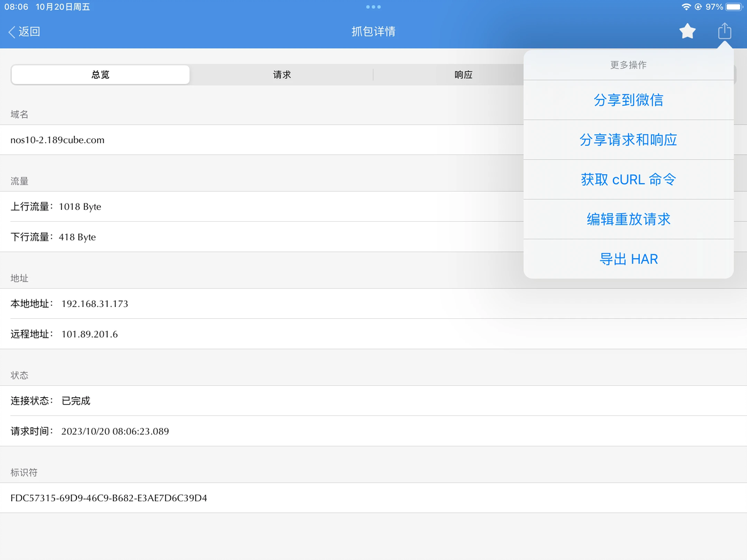Tap the 流量 section header
This screenshot has width=747, height=560.
click(x=19, y=181)
